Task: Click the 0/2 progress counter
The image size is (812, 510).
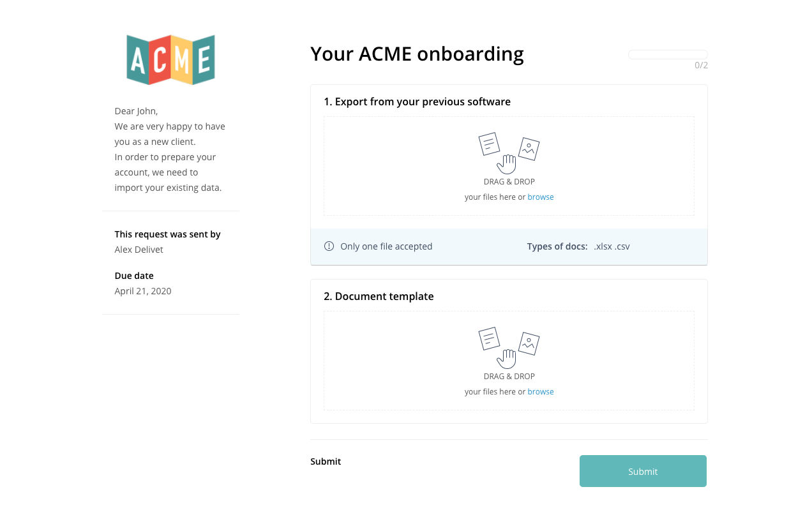Action: 701,65
